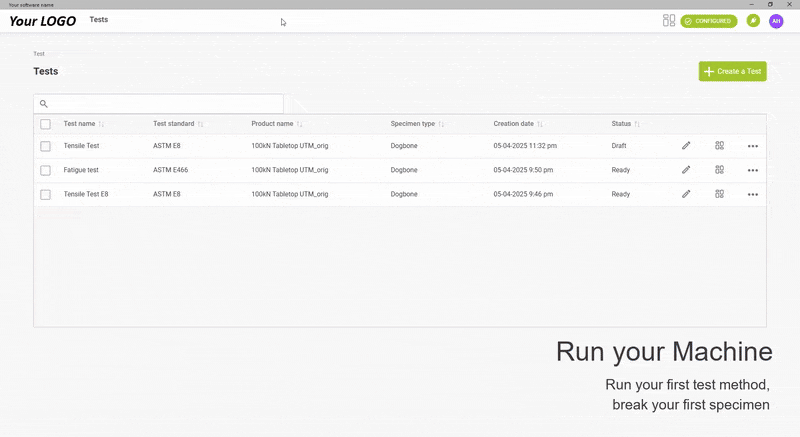800x437 pixels.
Task: Toggle the select-all checkbox in table header
Action: [45, 124]
